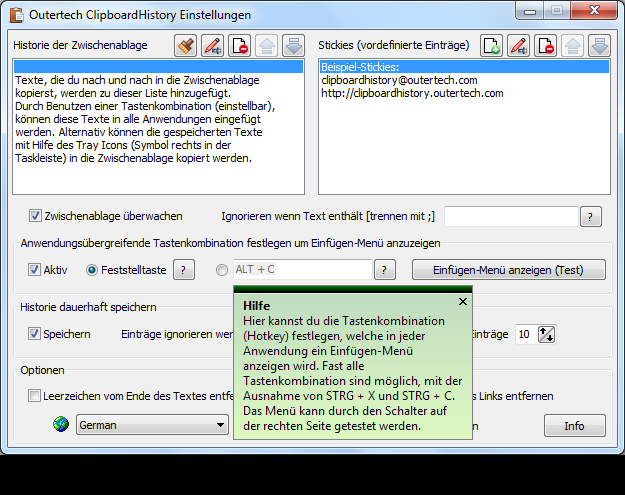This screenshot has width=625, height=495.
Task: Open the German language dropdown
Action: (x=152, y=425)
